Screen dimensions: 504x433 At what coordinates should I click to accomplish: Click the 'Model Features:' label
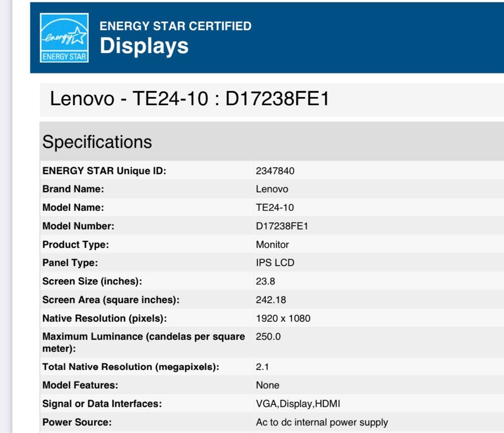point(80,385)
